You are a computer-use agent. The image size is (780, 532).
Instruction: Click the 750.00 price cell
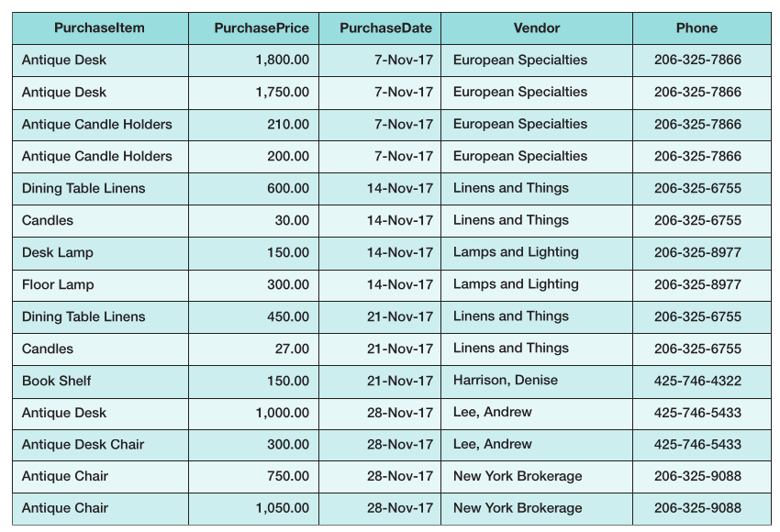point(288,476)
